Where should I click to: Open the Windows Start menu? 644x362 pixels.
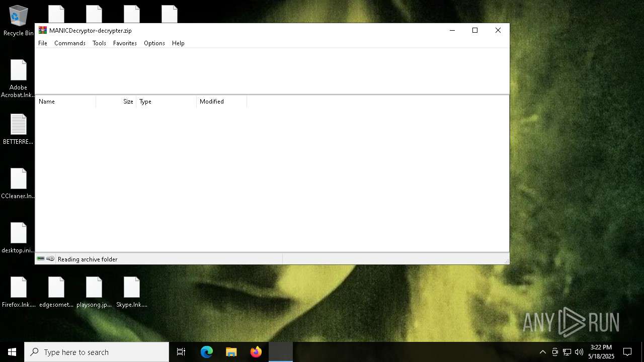[x=12, y=352]
